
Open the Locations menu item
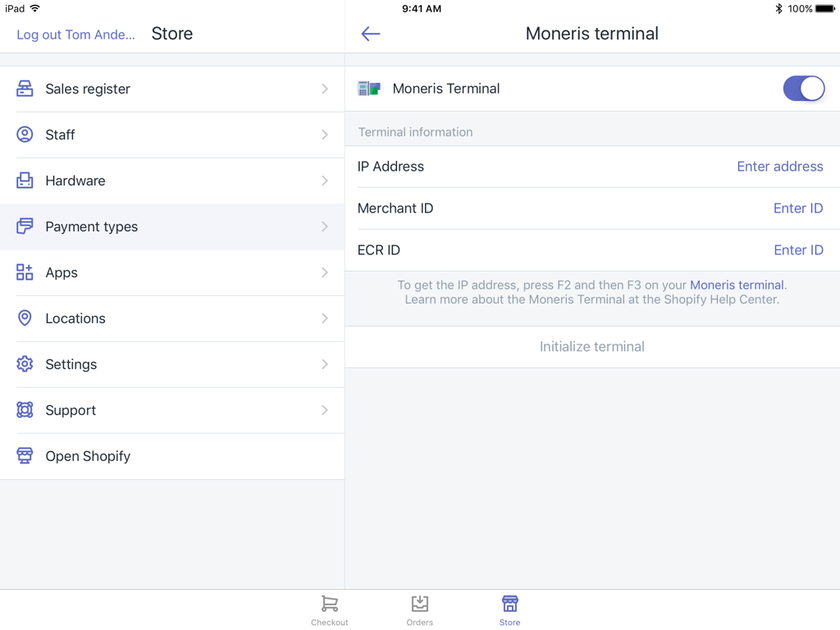[172, 319]
